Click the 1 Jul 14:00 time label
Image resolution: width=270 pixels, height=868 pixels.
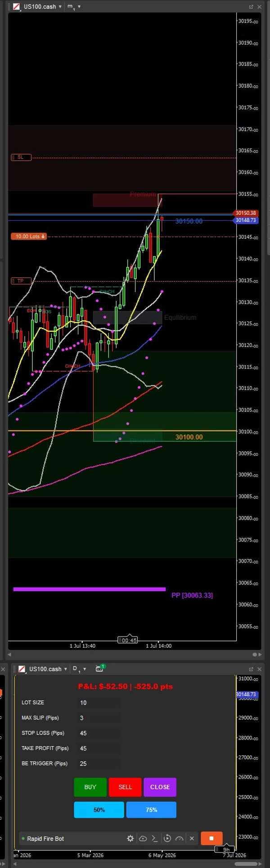tap(159, 646)
